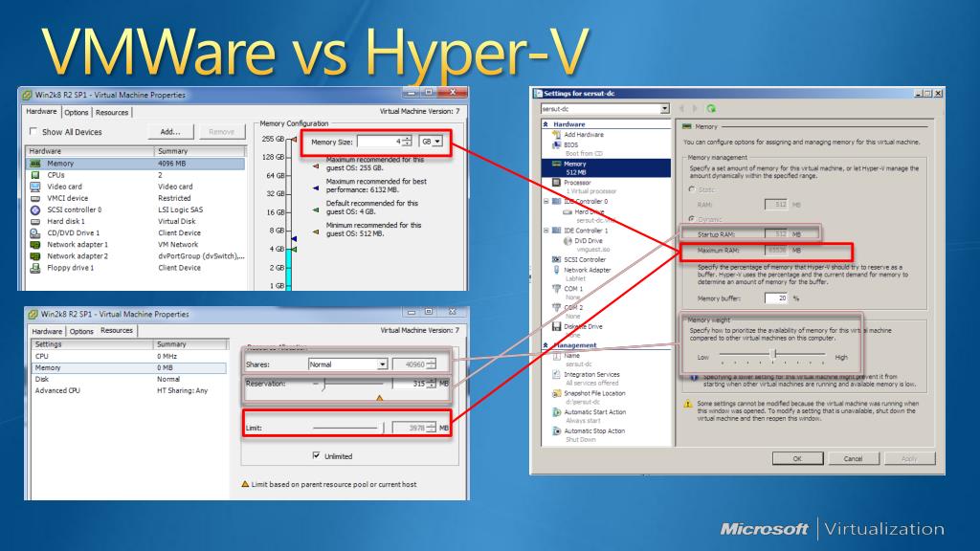980x551 pixels.
Task: Click the Apply button in Hyper-V settings
Action: (x=909, y=458)
